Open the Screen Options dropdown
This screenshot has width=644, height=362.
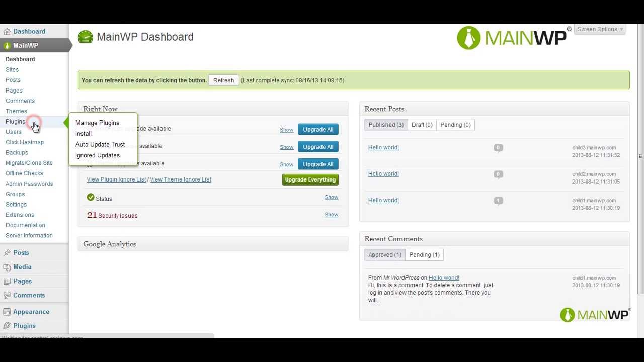pos(600,29)
